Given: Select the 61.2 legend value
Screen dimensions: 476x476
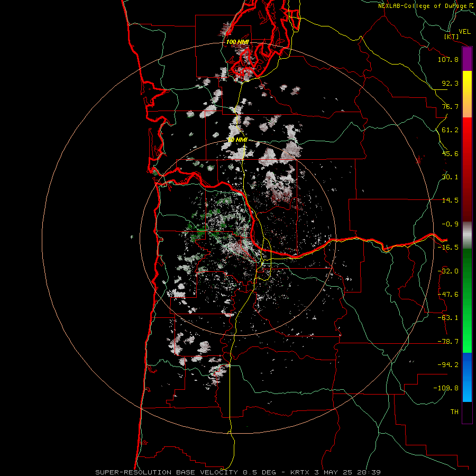Looking at the screenshot, I should [450, 130].
